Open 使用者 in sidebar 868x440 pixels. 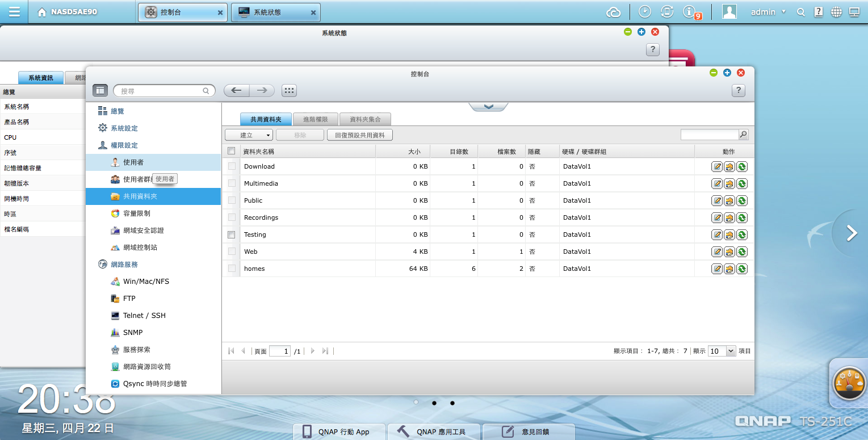[153, 162]
